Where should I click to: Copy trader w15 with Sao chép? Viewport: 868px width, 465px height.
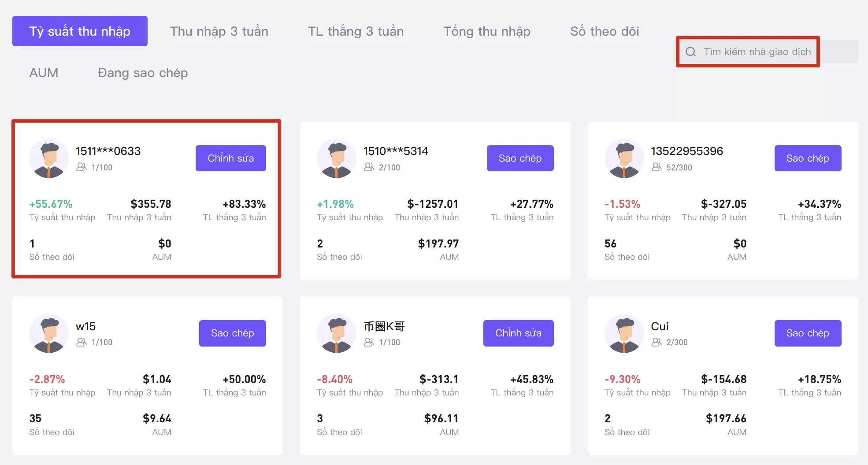(x=233, y=333)
